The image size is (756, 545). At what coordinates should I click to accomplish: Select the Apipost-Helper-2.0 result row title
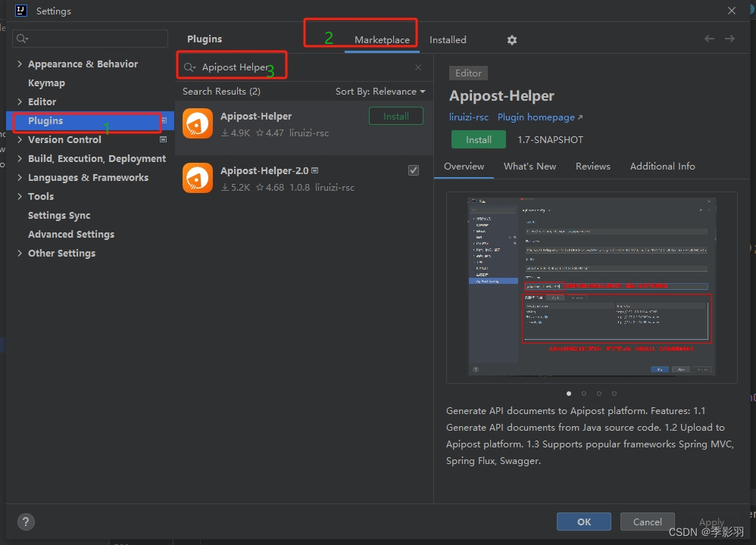coord(264,170)
